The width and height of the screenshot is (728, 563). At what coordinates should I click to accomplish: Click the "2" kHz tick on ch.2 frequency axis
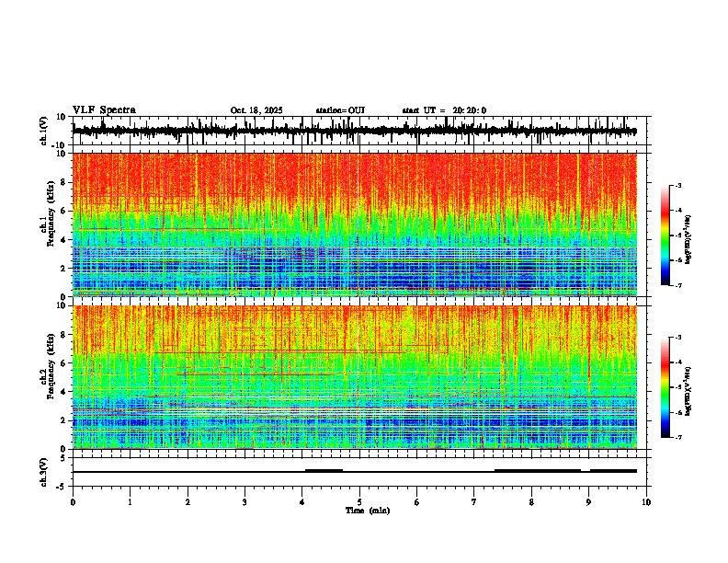(x=64, y=420)
